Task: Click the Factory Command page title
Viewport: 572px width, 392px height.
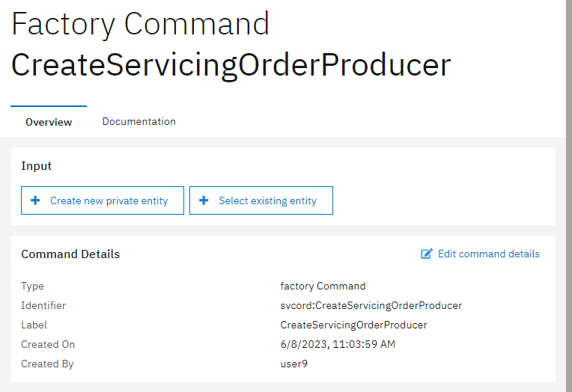Action: [x=141, y=24]
